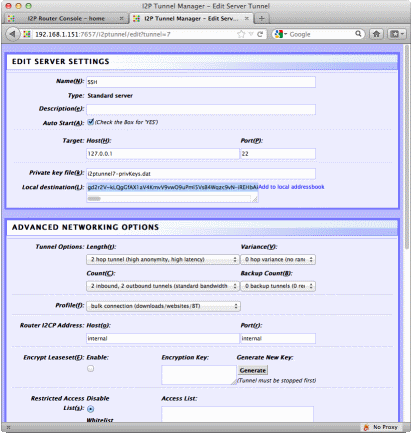The image size is (411, 433).
Task: Click the Encryption Key text area
Action: (199, 375)
